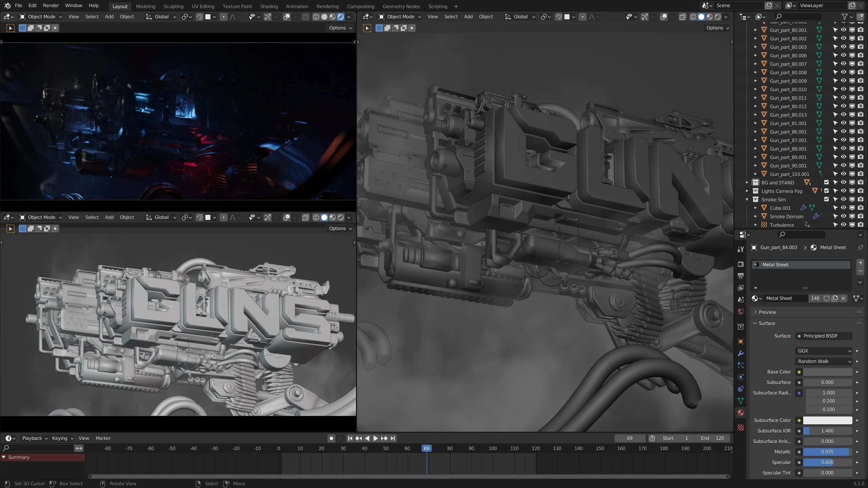
Task: Click the Metal Sheet material name field
Action: [785, 298]
